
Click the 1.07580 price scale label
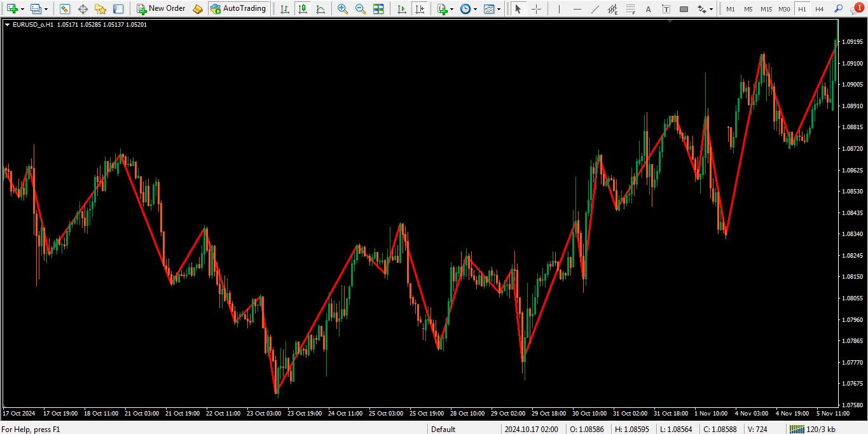click(851, 405)
